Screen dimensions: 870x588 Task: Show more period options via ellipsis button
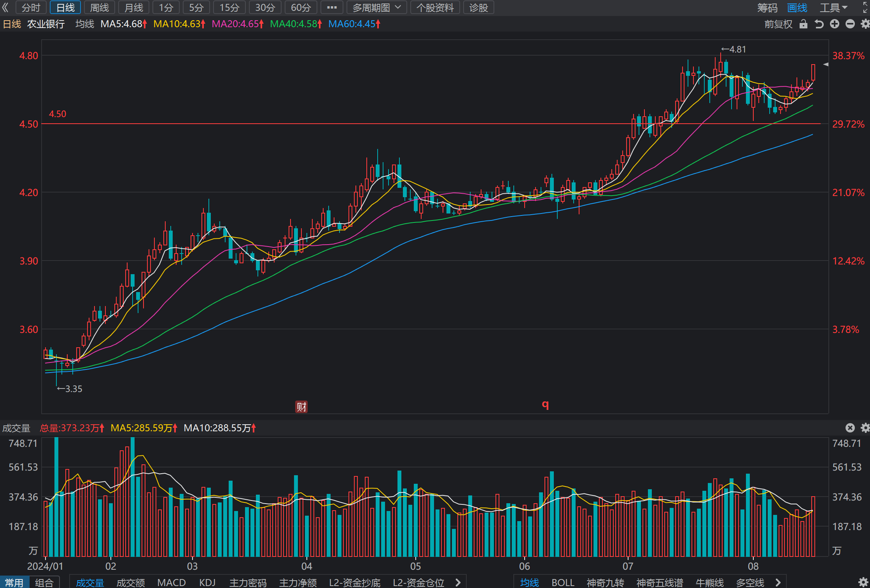[332, 7]
